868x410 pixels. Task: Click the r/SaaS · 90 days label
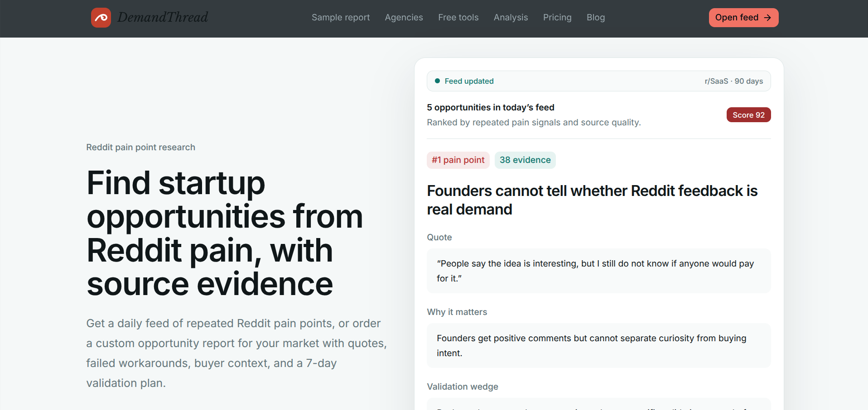tap(733, 81)
